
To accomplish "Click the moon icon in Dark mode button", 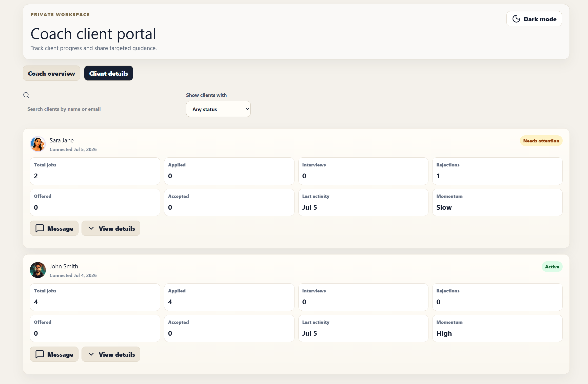I will tap(516, 19).
